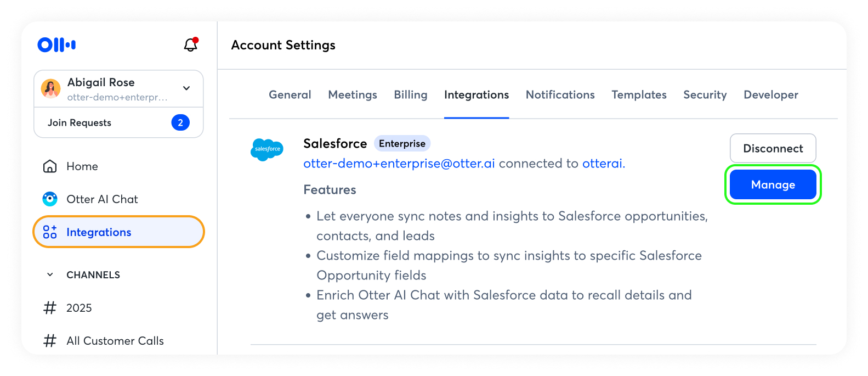The width and height of the screenshot is (868, 376).
Task: Click the Home house icon
Action: pyautogui.click(x=50, y=166)
